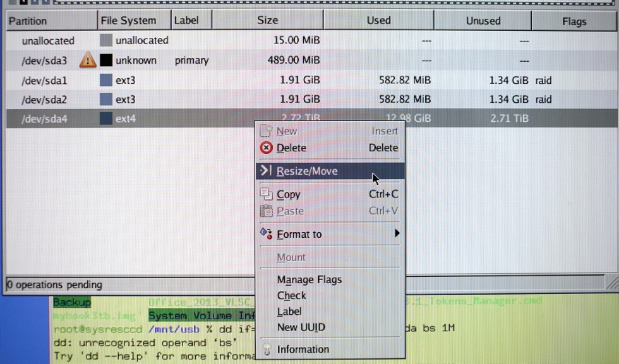Sort by the File System column header
This screenshot has height=364, width=619.
128,21
